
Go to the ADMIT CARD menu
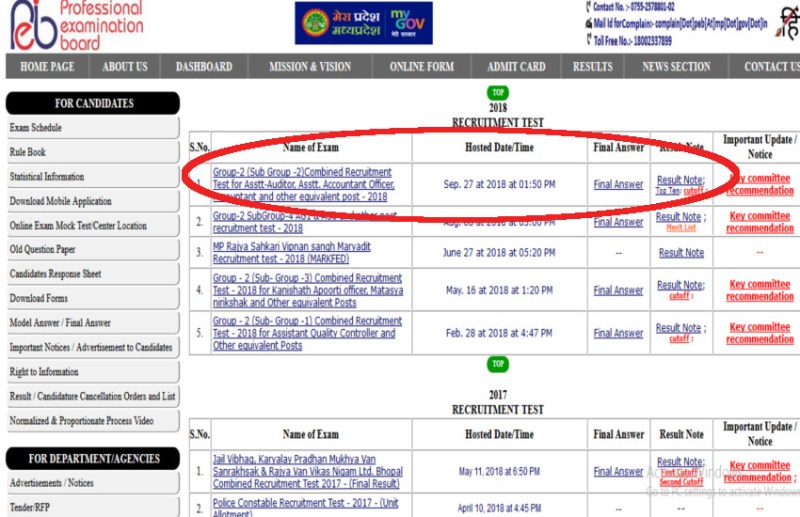pos(516,67)
